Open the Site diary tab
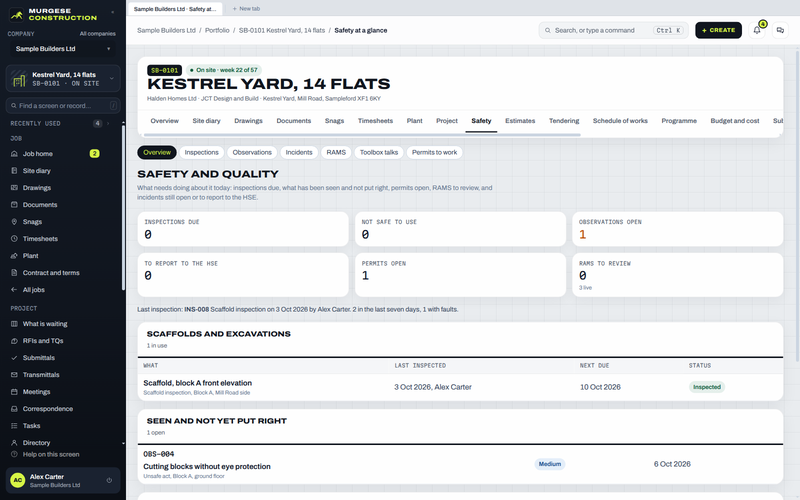 pos(206,121)
